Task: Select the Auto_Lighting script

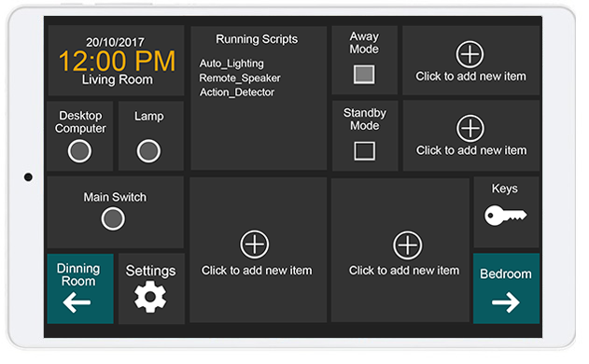Action: (231, 63)
